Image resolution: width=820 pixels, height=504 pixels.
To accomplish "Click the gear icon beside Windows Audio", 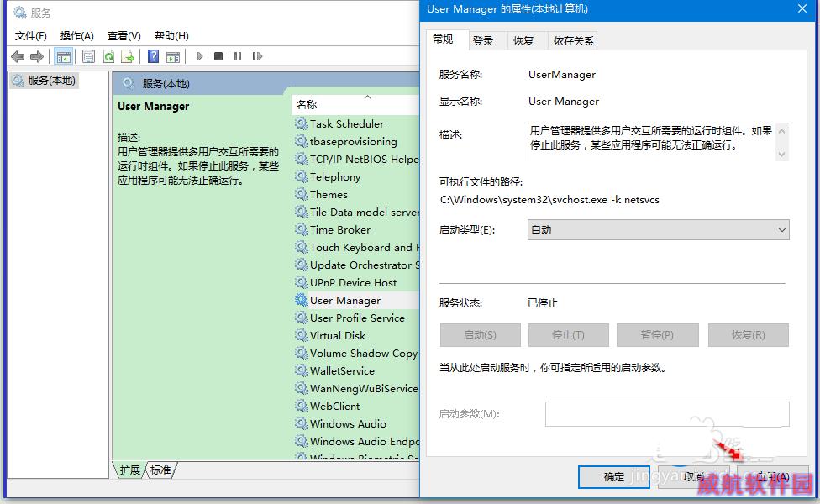I will tap(302, 424).
